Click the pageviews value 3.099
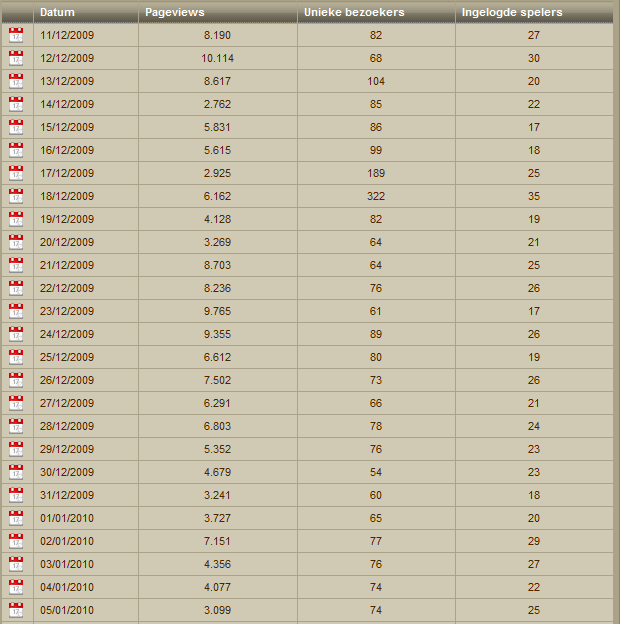This screenshot has height=626, width=620. point(218,610)
